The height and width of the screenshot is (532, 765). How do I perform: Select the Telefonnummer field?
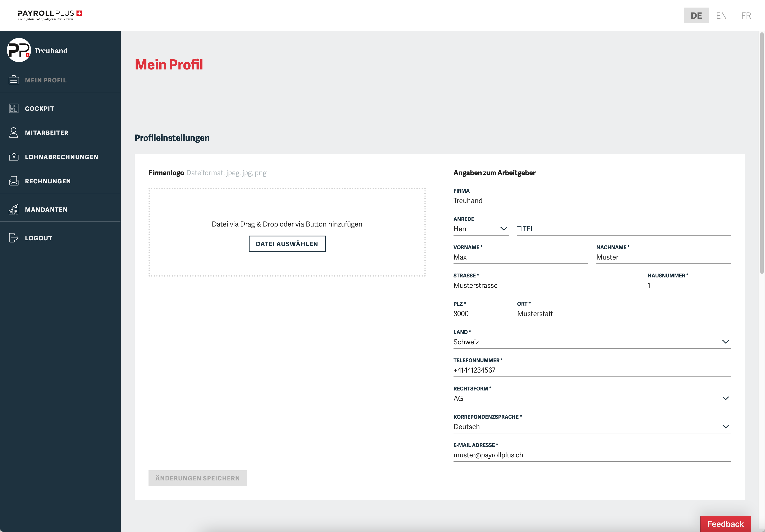coord(591,370)
